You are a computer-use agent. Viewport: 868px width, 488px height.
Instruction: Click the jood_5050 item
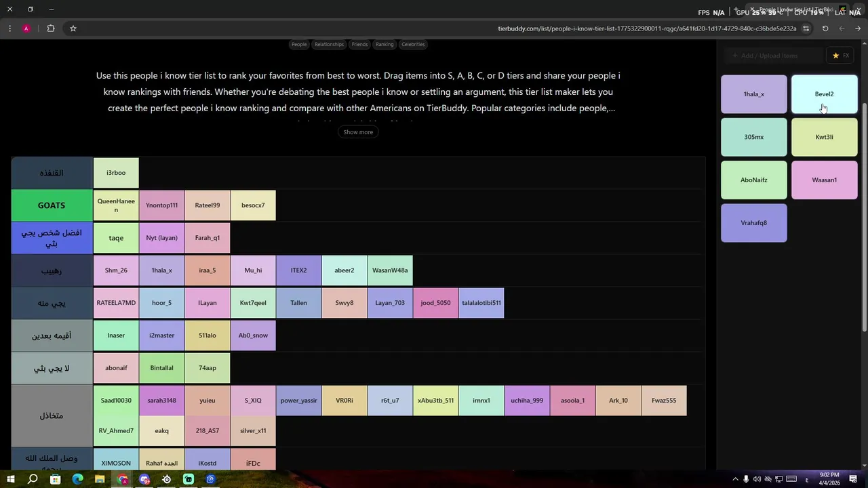click(x=435, y=303)
